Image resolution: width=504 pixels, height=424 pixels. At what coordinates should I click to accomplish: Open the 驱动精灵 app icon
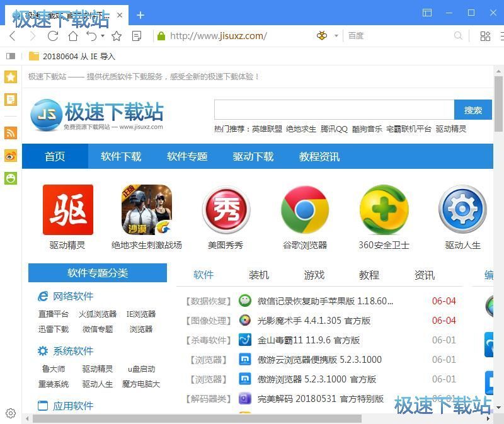click(x=68, y=210)
